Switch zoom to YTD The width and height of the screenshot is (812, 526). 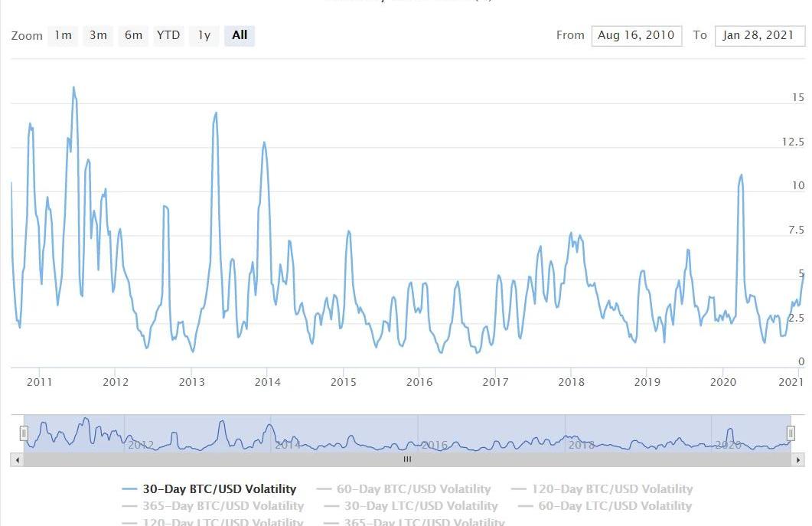pos(168,35)
